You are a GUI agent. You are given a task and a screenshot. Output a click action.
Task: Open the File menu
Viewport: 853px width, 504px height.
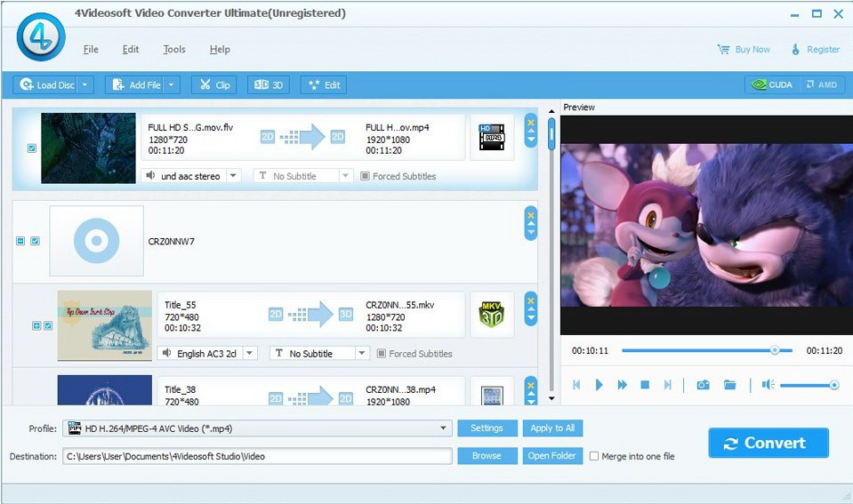point(91,50)
